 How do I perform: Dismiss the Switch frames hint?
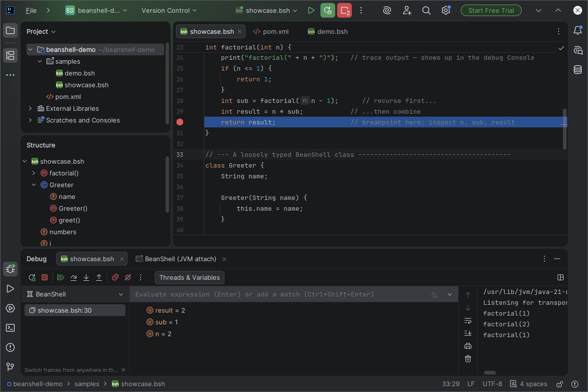(x=123, y=370)
